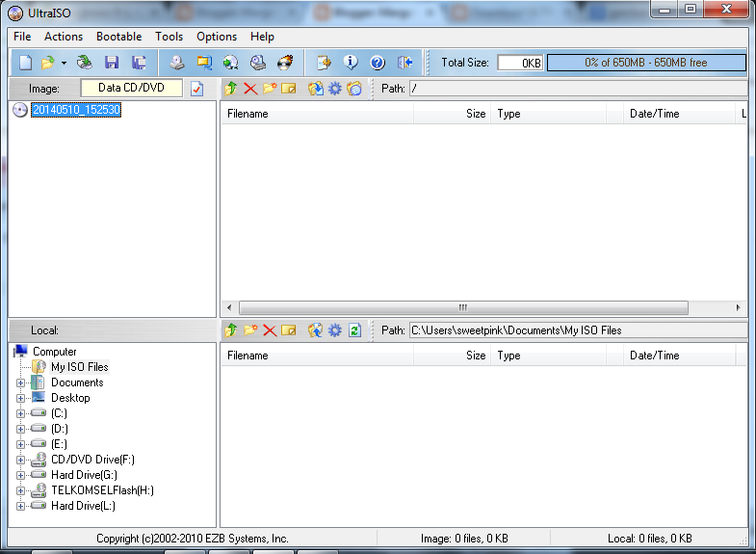Expand the (D:) drive node

[x=20, y=429]
